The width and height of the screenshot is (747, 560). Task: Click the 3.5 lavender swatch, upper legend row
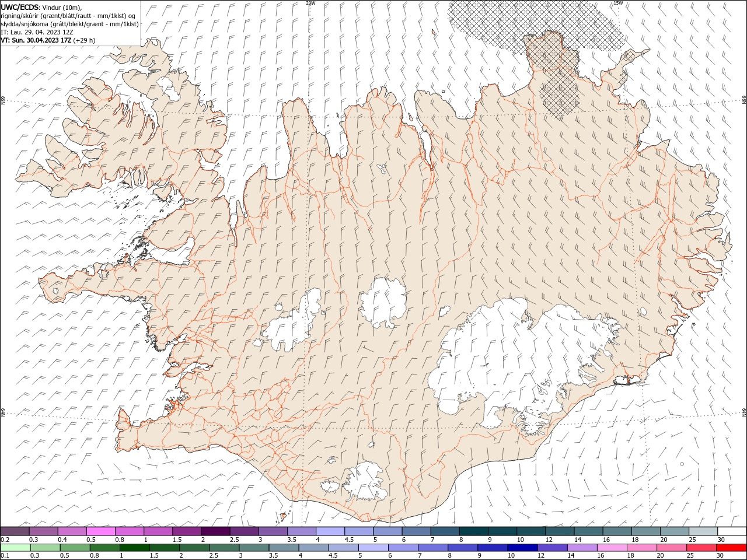pos(302,531)
